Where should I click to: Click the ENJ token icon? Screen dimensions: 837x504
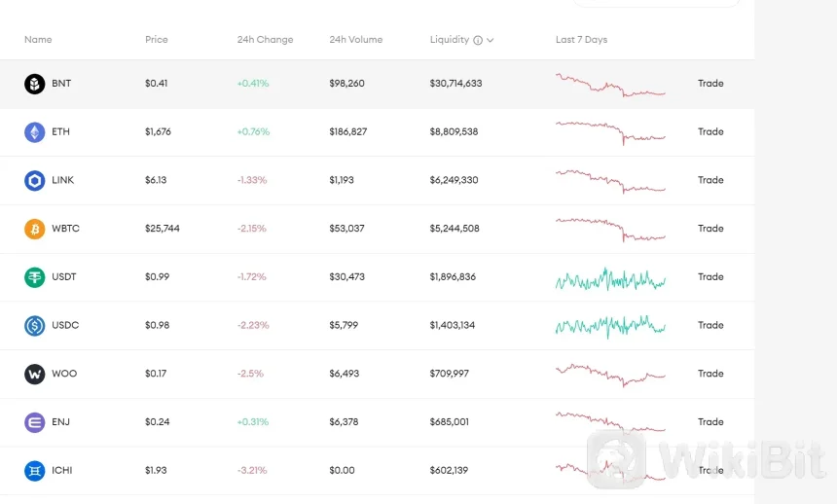(35, 422)
